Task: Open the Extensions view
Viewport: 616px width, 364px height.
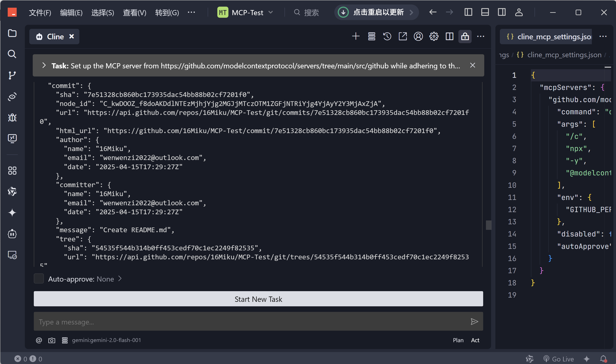Action: click(12, 171)
